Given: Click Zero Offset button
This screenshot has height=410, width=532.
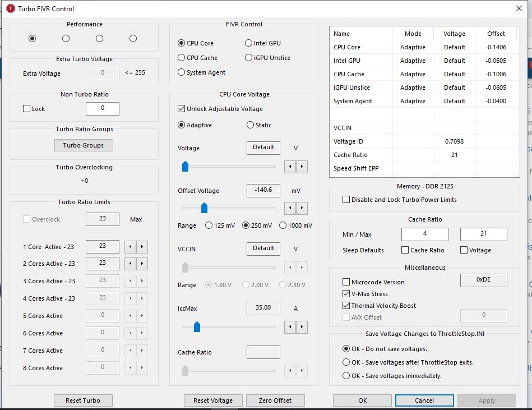Looking at the screenshot, I should [x=275, y=400].
